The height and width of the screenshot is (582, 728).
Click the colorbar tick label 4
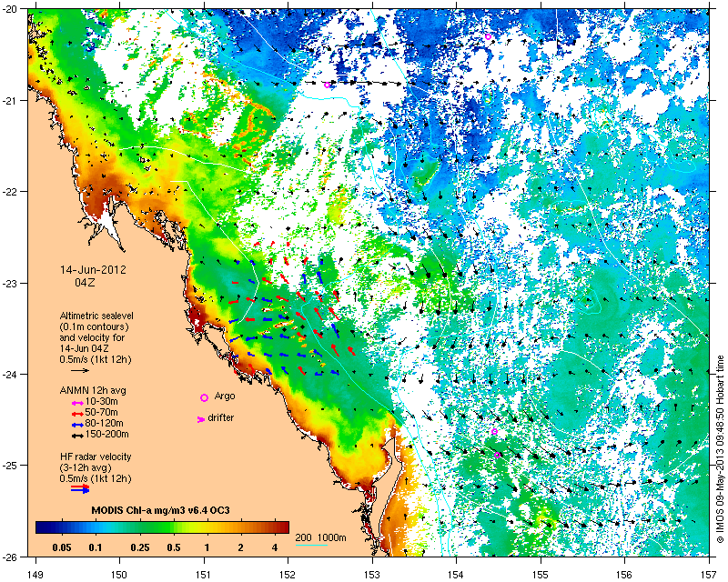[275, 547]
